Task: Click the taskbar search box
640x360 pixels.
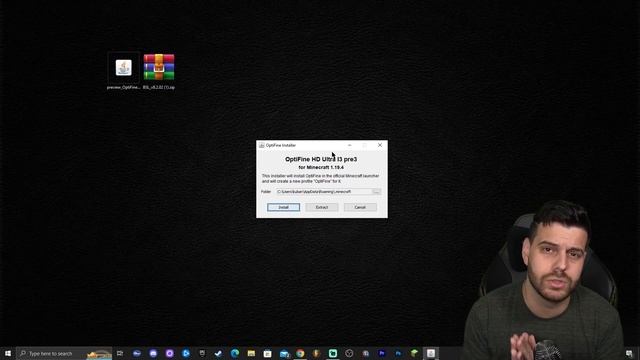Action: click(x=64, y=353)
